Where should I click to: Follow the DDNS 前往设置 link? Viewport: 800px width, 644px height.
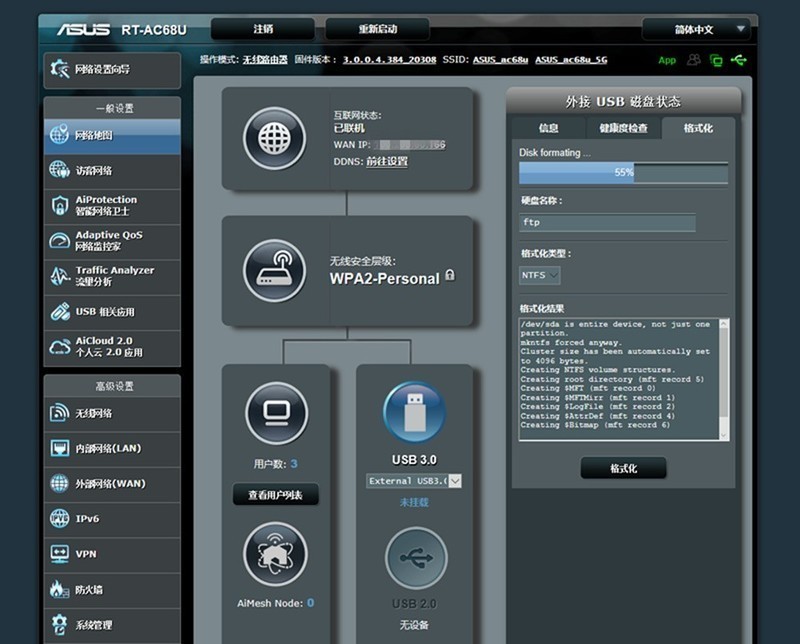point(387,161)
